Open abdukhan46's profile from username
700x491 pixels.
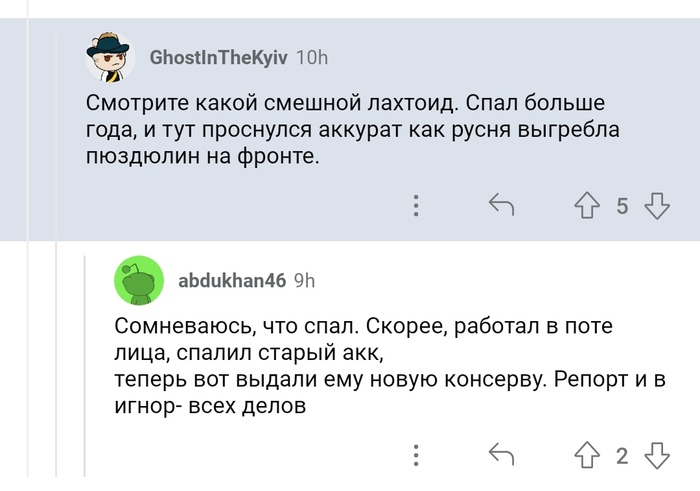pyautogui.click(x=231, y=280)
